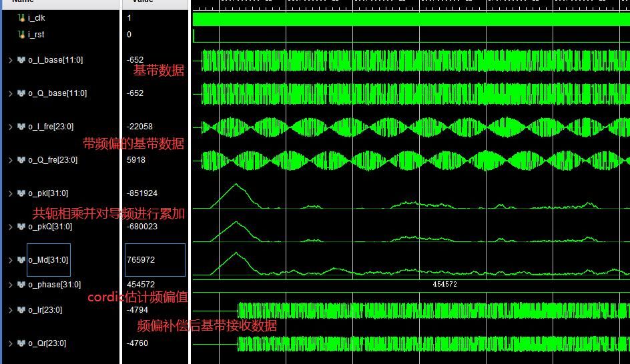Click the first peak of o_Md waveform
Image resolution: width=630 pixels, height=364 pixels.
pyautogui.click(x=236, y=254)
